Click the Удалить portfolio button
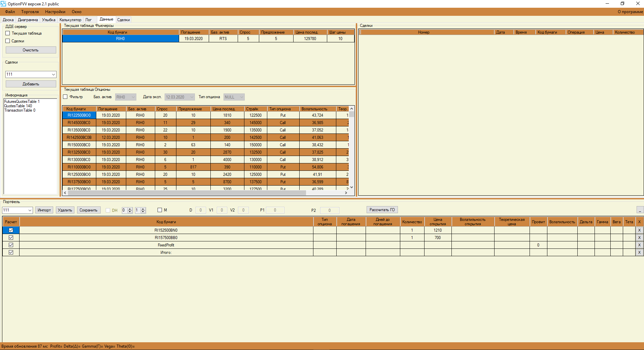The image size is (644, 350). pos(65,210)
